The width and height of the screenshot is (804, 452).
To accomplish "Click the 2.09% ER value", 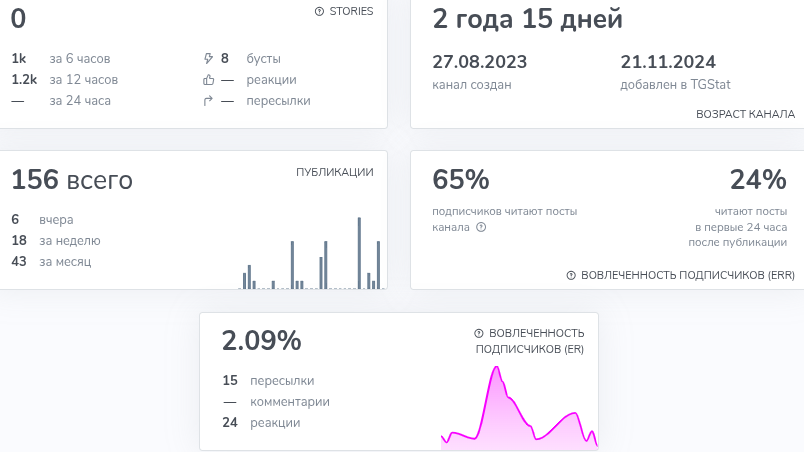I will [x=262, y=341].
